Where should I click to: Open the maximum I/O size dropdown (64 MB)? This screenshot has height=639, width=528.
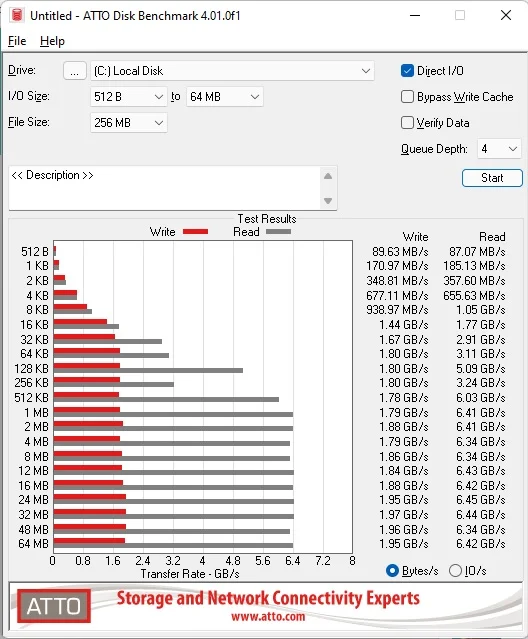pos(224,97)
